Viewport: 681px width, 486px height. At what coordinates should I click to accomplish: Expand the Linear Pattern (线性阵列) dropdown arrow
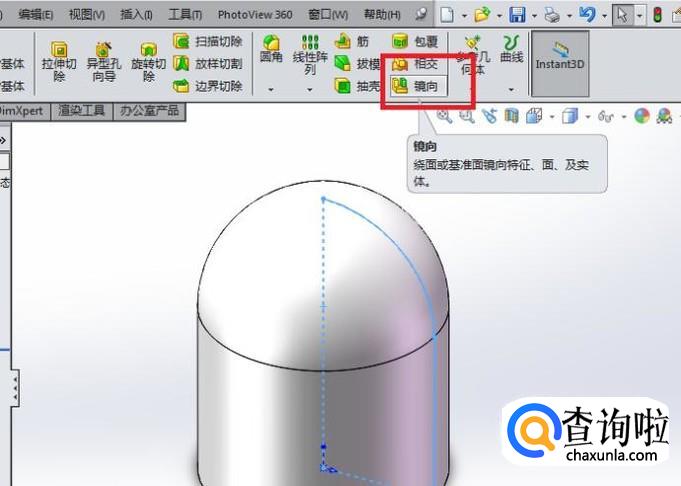coord(310,89)
